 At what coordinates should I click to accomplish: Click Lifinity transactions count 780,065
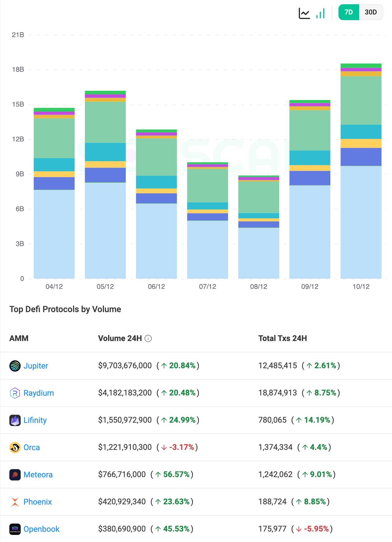coord(272,420)
